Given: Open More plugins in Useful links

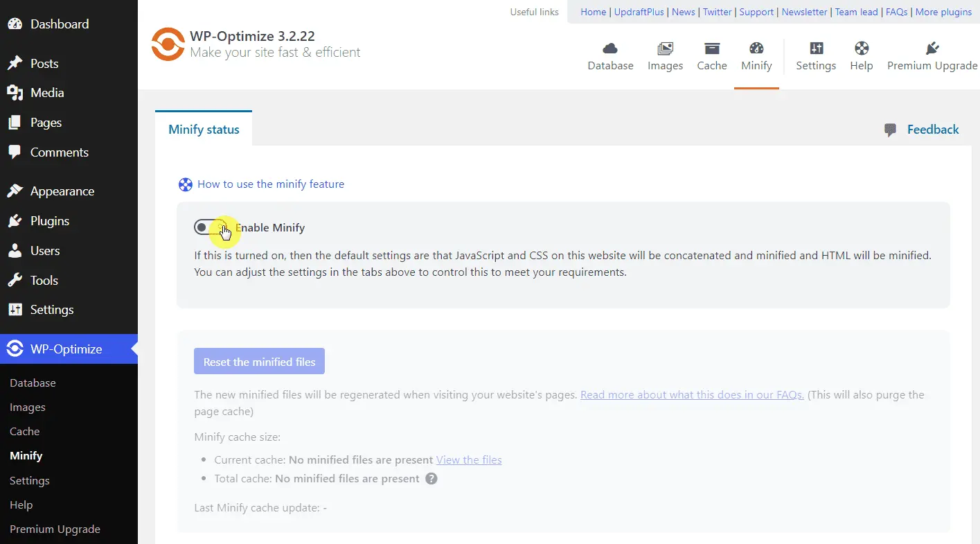Looking at the screenshot, I should point(944,12).
